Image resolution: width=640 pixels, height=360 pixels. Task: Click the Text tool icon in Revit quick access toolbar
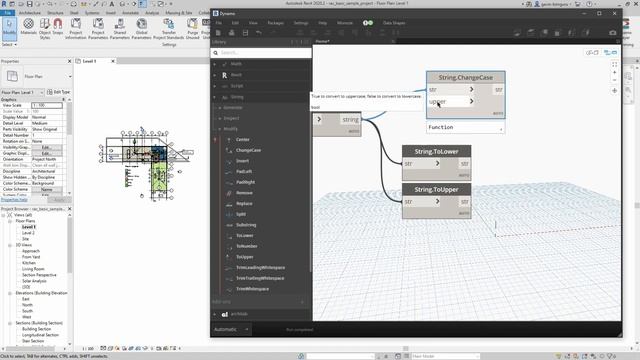(x=111, y=4)
